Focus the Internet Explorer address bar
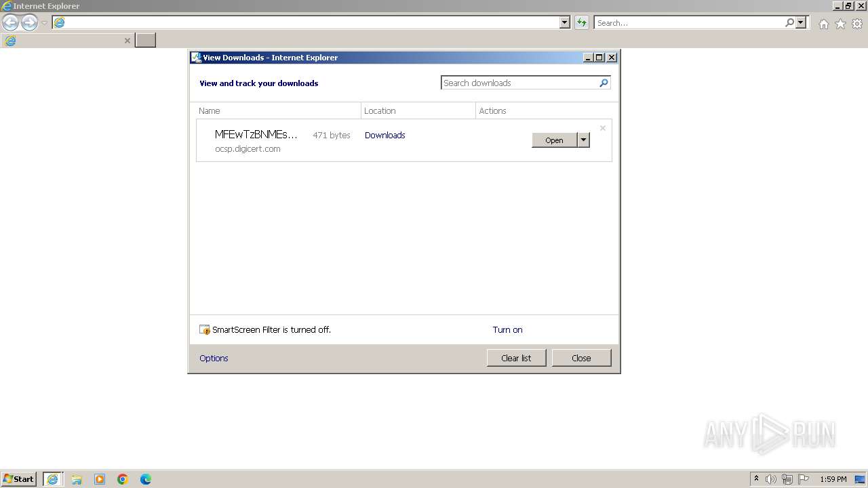This screenshot has width=868, height=488. tap(306, 22)
